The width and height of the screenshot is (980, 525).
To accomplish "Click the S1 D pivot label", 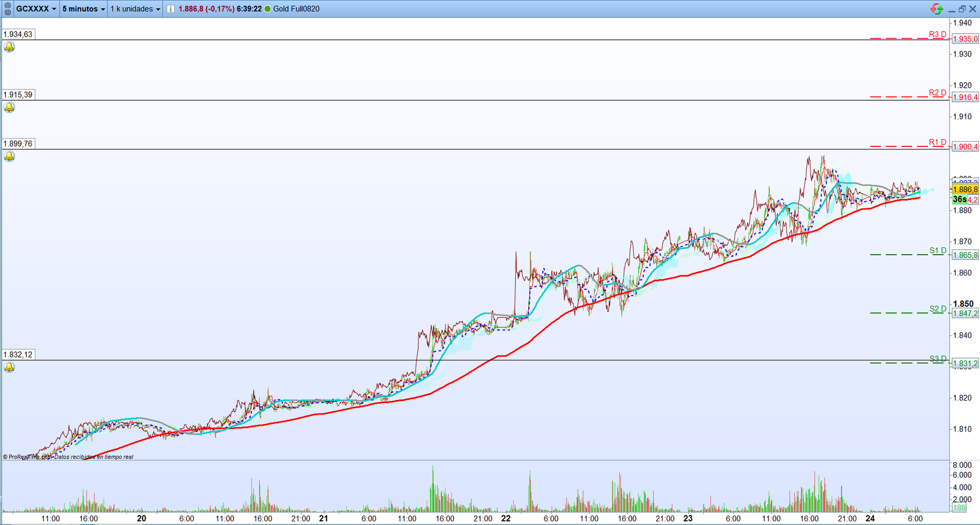I will coord(938,250).
